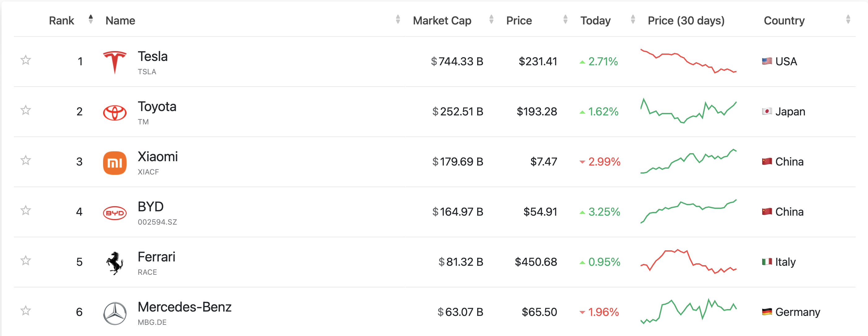This screenshot has width=868, height=336.
Task: Open the Mercedes-Benz company link
Action: 184,307
